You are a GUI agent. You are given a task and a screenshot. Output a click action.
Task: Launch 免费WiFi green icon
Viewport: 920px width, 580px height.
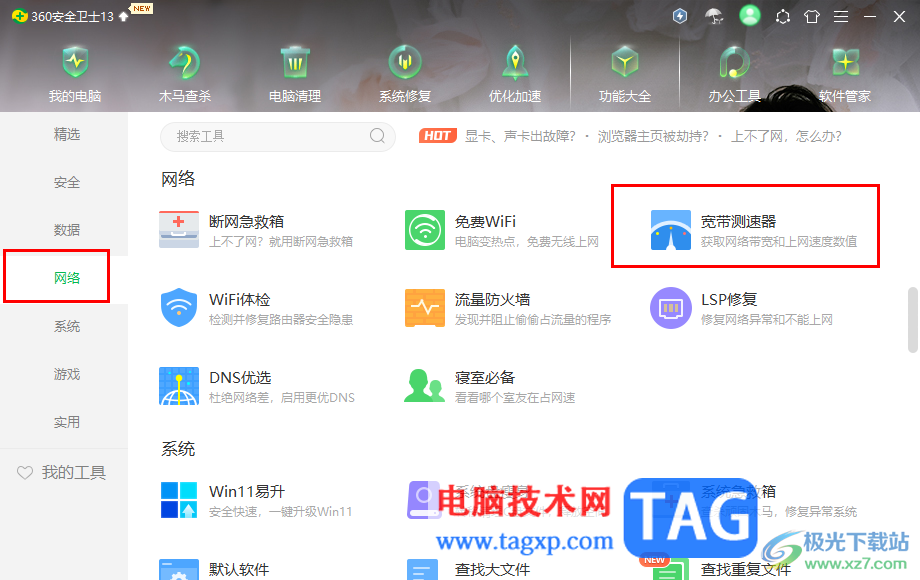425,230
